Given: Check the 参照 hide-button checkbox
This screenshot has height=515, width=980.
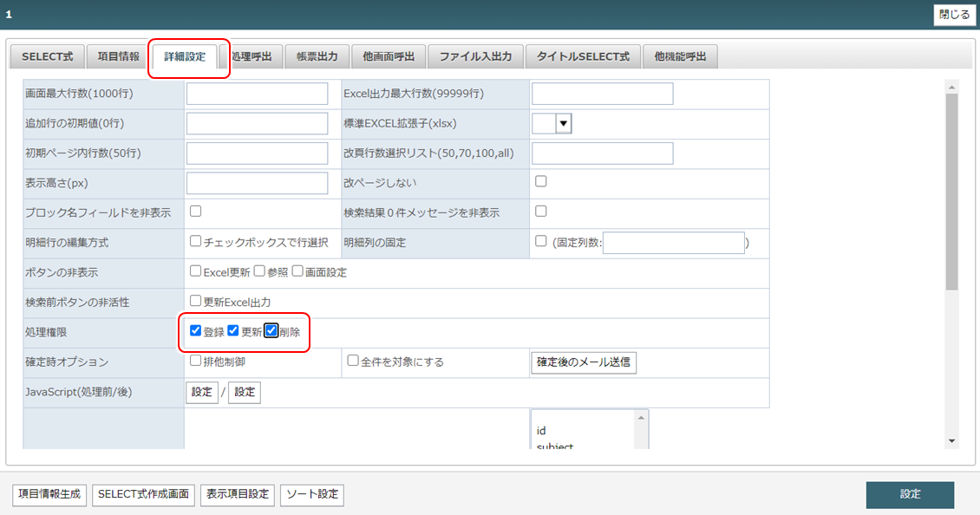Looking at the screenshot, I should tap(259, 271).
